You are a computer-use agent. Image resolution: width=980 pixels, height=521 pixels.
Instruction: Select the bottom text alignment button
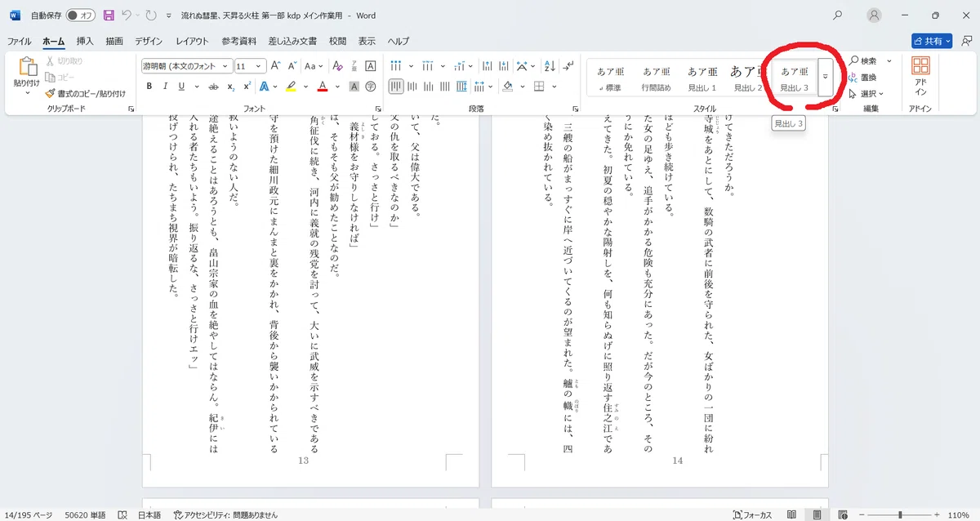(428, 86)
